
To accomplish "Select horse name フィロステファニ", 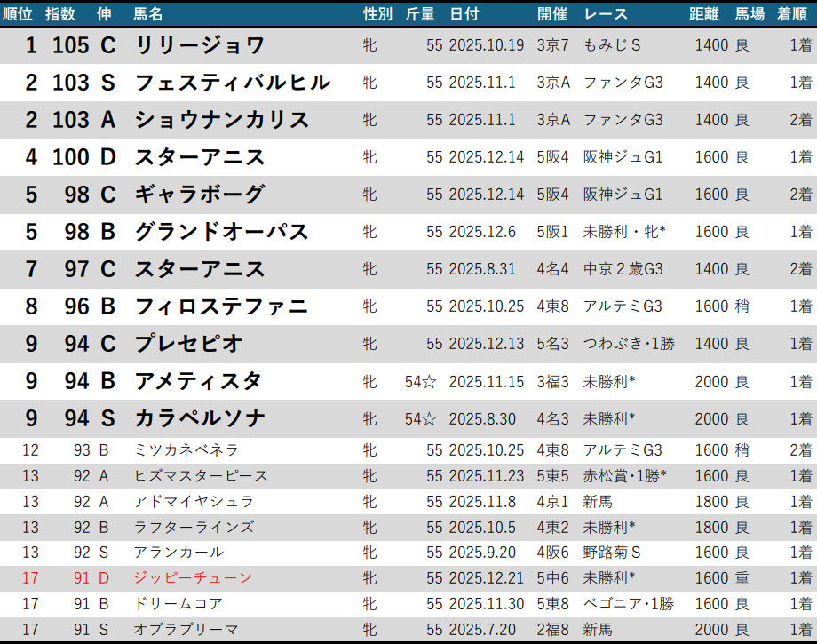I will pos(222,306).
